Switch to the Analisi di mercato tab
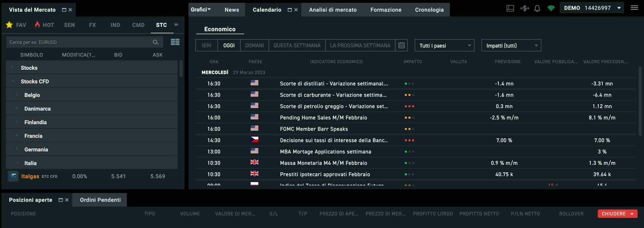 click(x=333, y=9)
